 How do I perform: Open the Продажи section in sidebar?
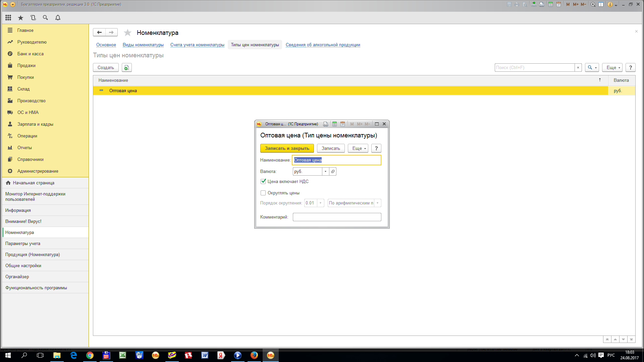26,66
